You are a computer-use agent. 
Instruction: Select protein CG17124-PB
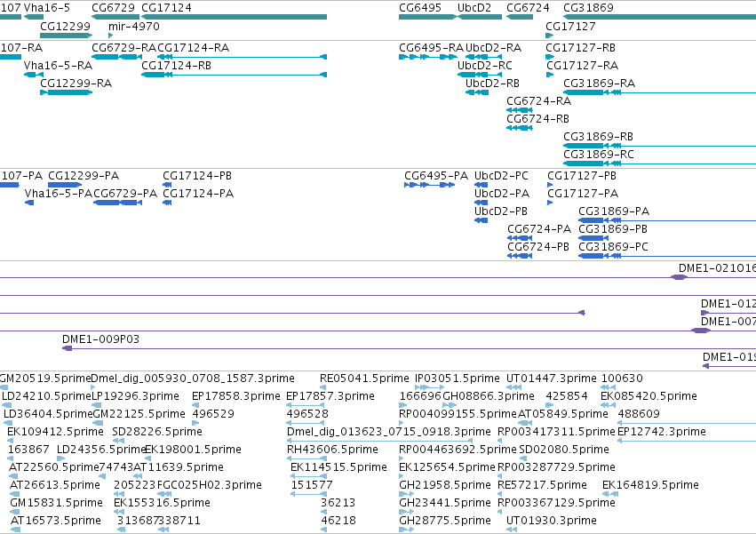pyautogui.click(x=167, y=185)
